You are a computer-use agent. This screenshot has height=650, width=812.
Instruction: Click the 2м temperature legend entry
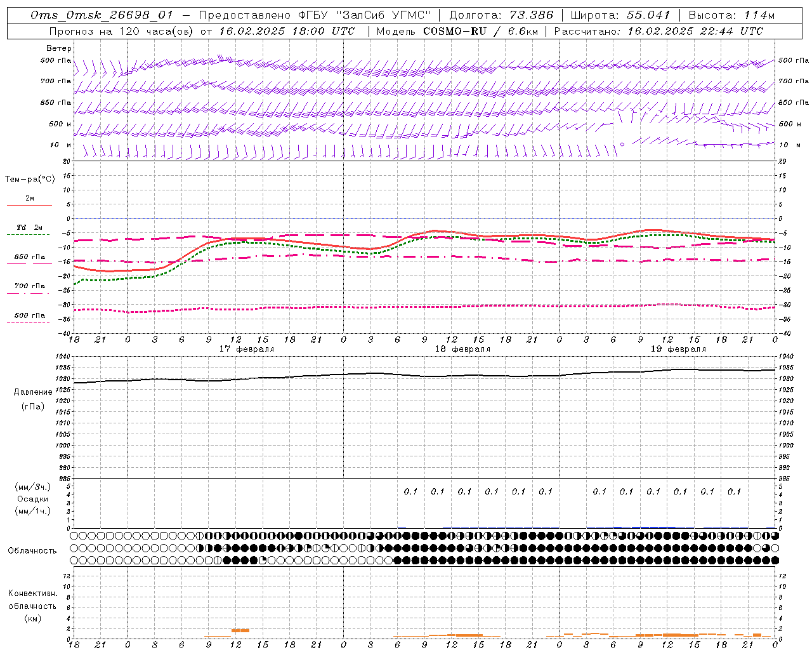(30, 199)
